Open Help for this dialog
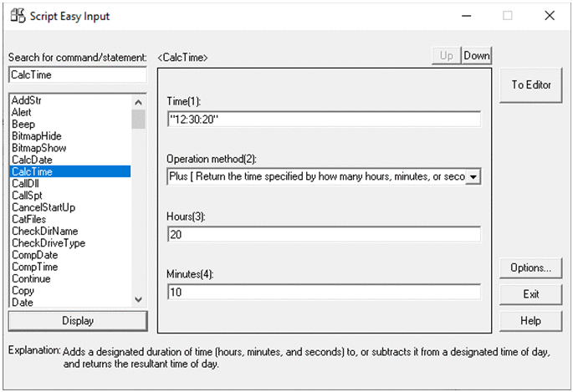The width and height of the screenshot is (573, 392). pos(530,321)
